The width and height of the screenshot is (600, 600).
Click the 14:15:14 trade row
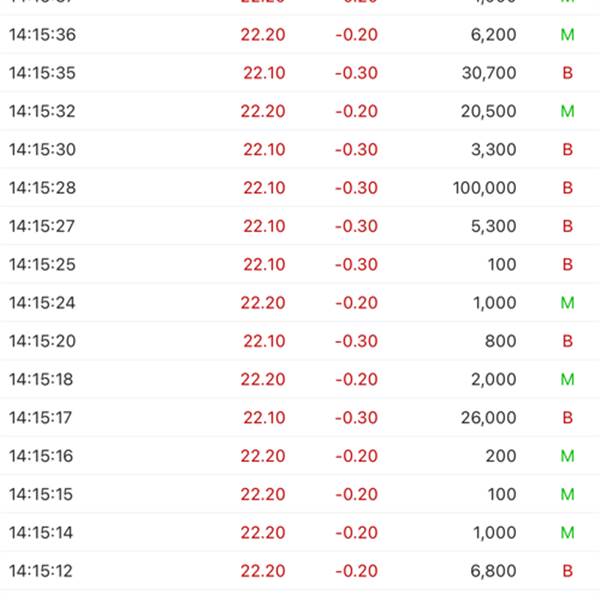tap(300, 532)
